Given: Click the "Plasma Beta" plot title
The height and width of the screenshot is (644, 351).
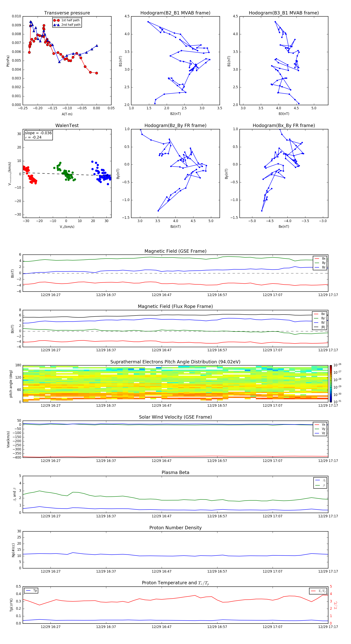Looking at the screenshot, I should click(175, 472).
